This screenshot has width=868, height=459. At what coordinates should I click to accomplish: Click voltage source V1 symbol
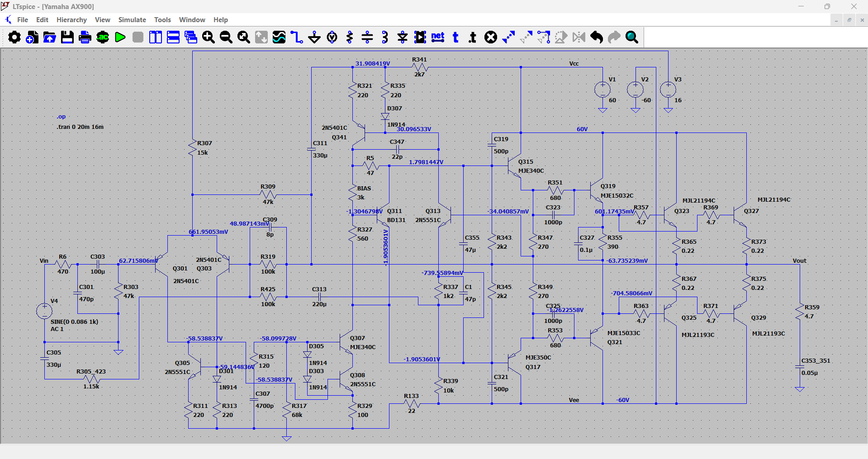602,90
